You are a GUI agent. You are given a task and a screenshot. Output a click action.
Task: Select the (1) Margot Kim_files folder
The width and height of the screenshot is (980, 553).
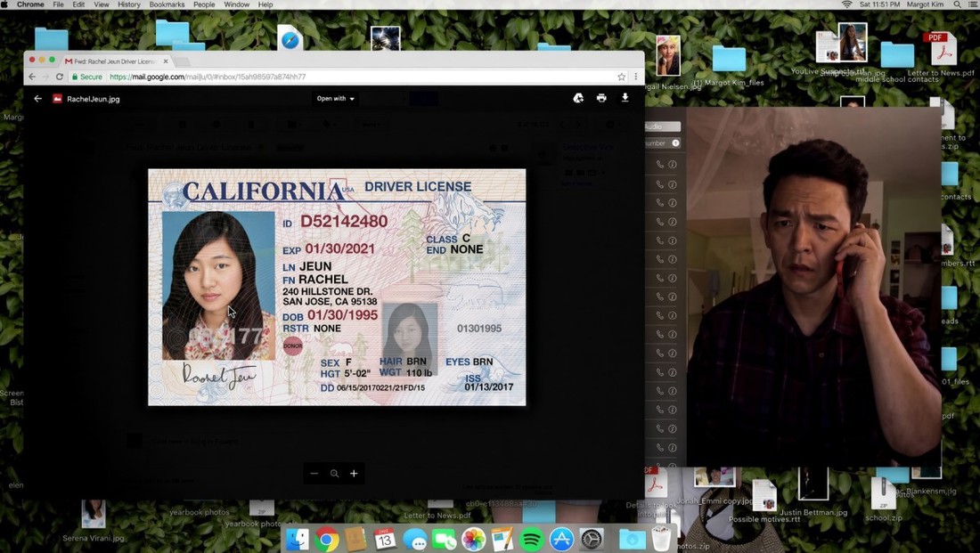click(x=729, y=60)
